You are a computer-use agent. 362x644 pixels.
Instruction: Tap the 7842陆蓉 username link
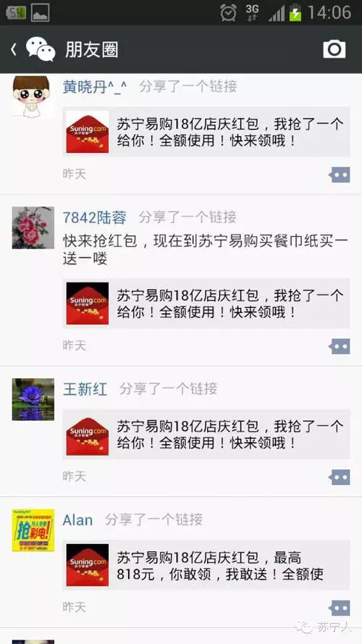[x=94, y=217]
